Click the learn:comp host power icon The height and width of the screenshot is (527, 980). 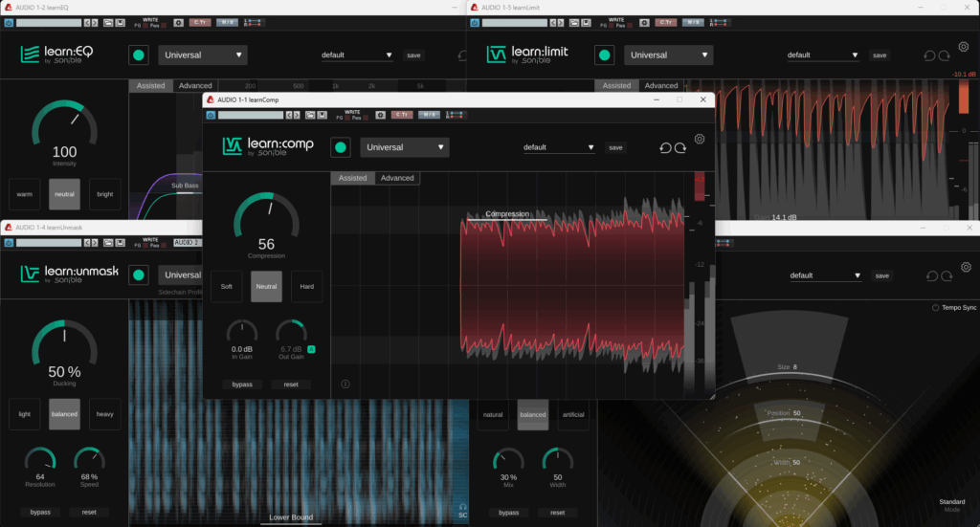point(212,115)
